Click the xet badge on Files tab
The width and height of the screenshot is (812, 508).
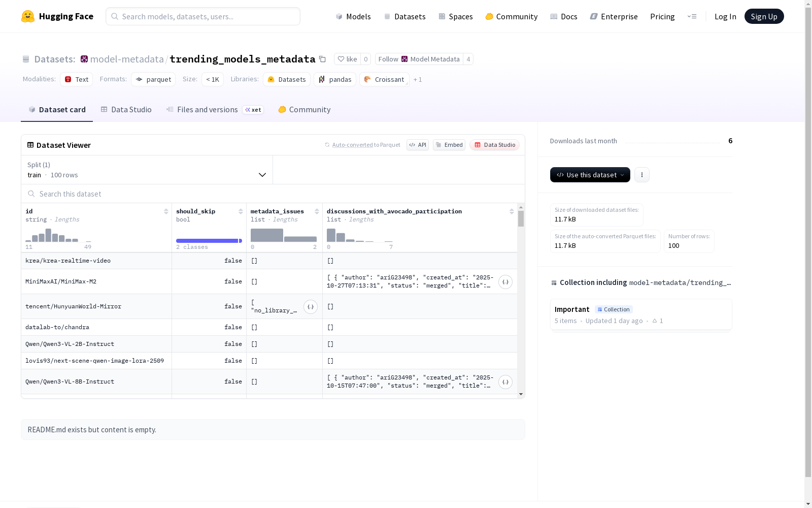(253, 110)
